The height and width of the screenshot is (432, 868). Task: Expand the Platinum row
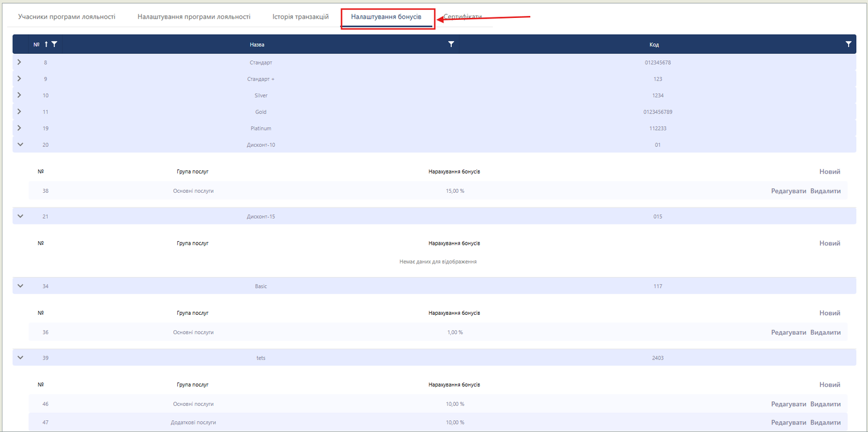click(x=19, y=128)
